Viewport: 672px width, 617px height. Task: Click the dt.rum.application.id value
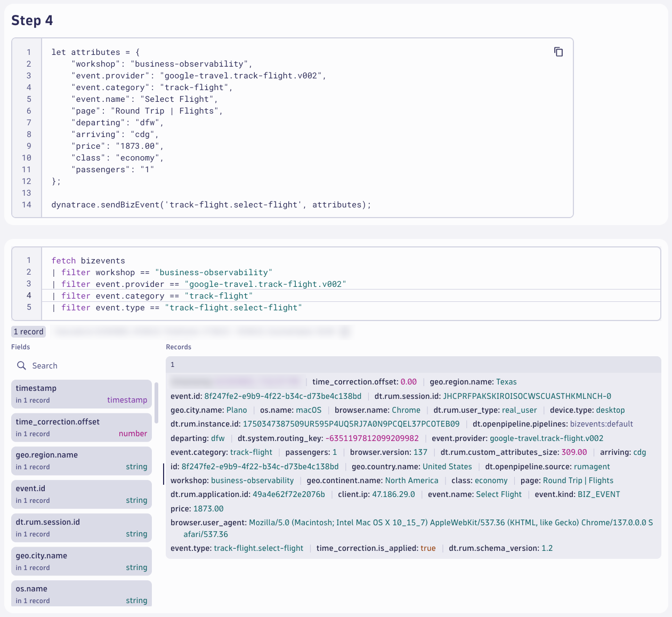pos(289,494)
